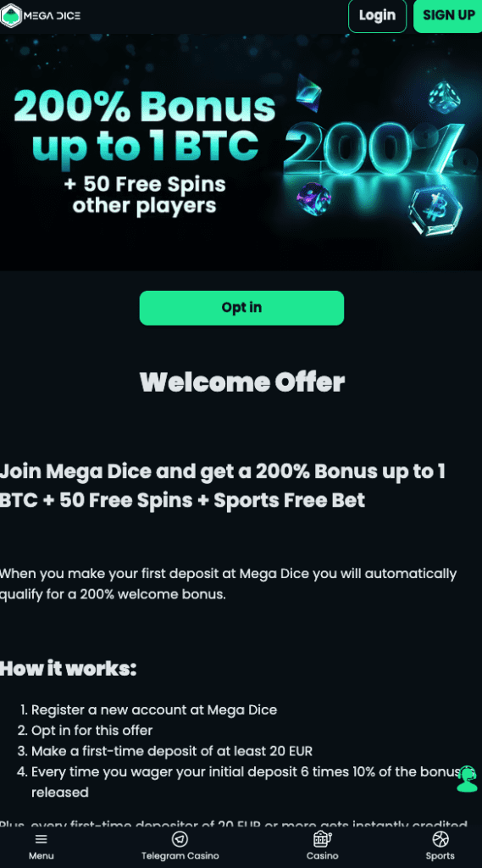
Task: Select the Casino tab label
Action: click(322, 856)
